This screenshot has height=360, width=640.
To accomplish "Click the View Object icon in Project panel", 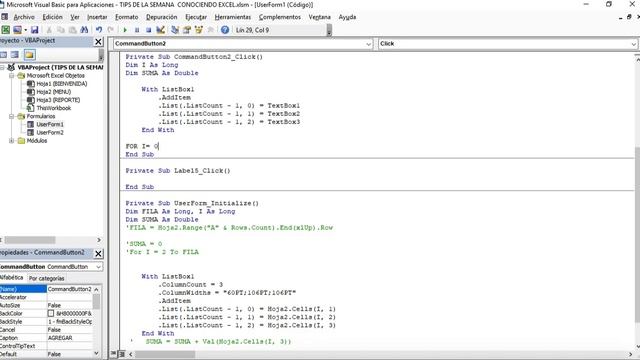I will click(x=15, y=55).
